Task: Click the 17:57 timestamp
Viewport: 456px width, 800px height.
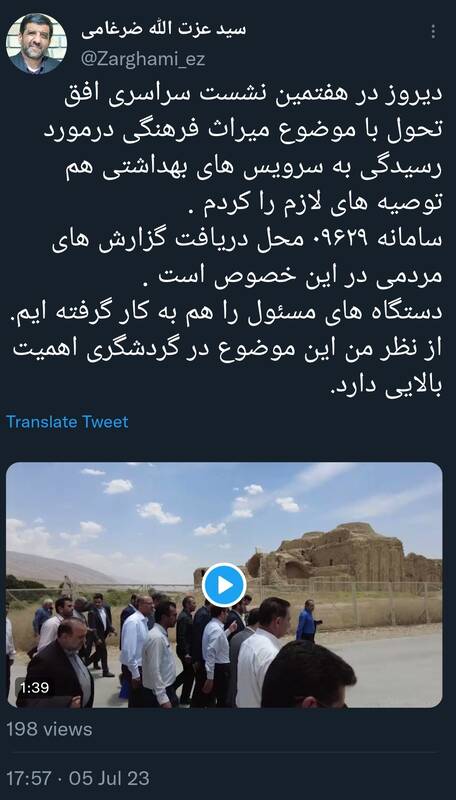Action: click(x=29, y=779)
